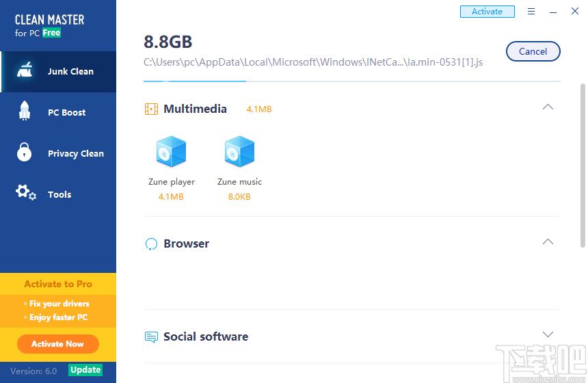Go to the Tools tab
588x383 pixels.
[58, 194]
